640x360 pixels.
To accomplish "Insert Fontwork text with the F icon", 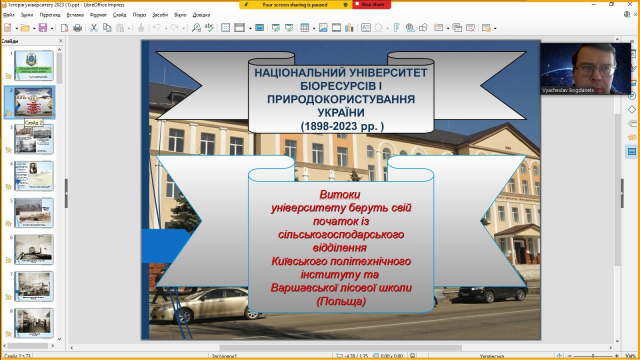I will tap(396, 28).
